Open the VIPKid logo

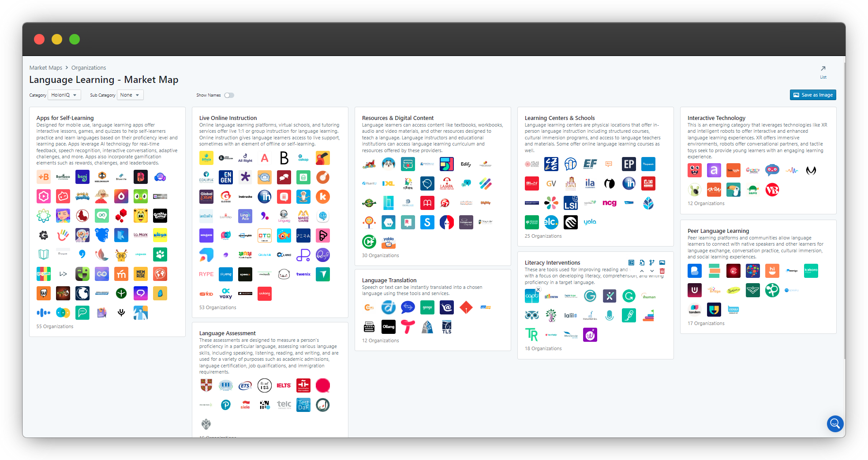(206, 294)
